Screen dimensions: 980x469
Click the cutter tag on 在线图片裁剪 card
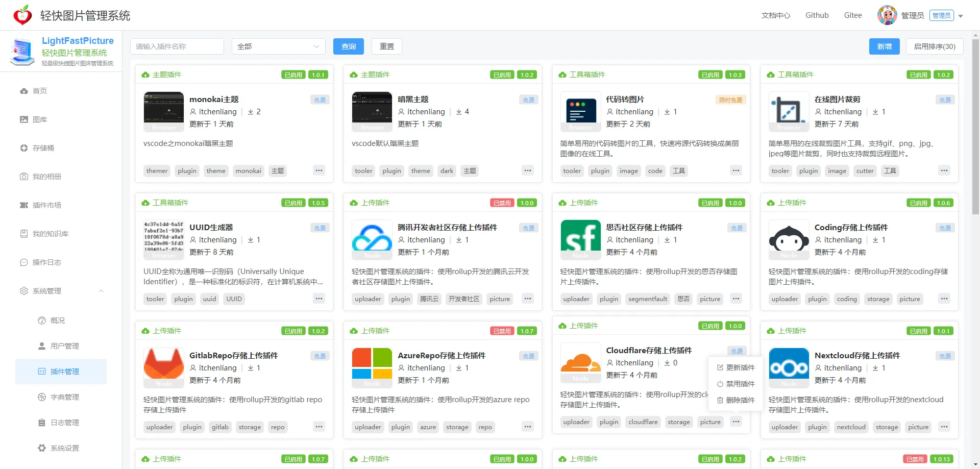865,171
